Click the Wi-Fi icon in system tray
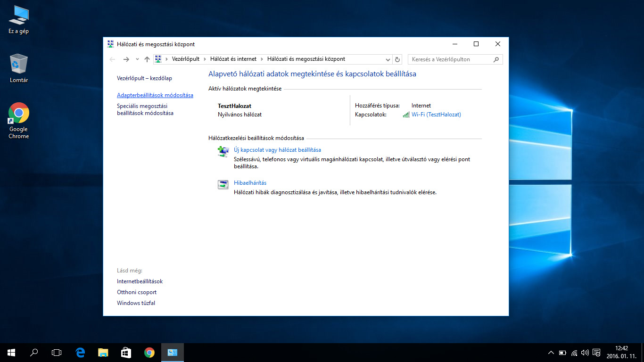644x362 pixels. coord(574,353)
